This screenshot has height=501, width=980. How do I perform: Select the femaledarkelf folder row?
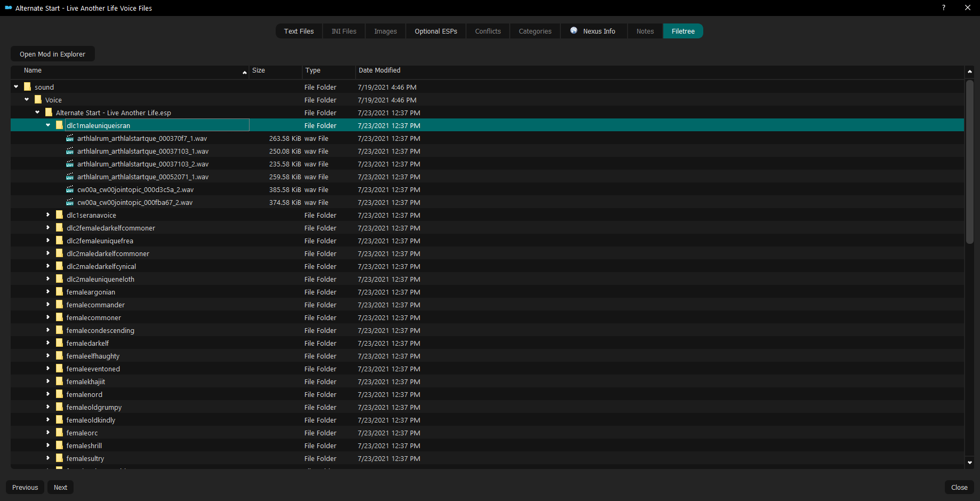pyautogui.click(x=487, y=343)
